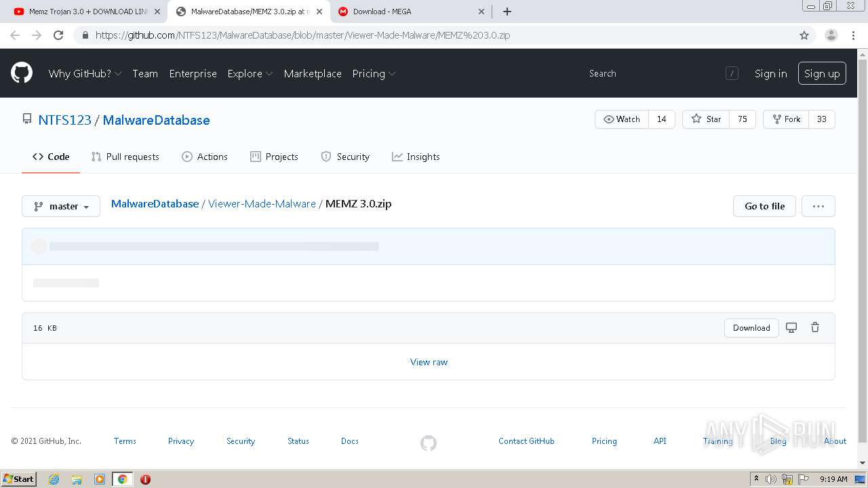Screen dimensions: 868x488
Task: Show hidden tray icons arrow
Action: [x=757, y=479]
